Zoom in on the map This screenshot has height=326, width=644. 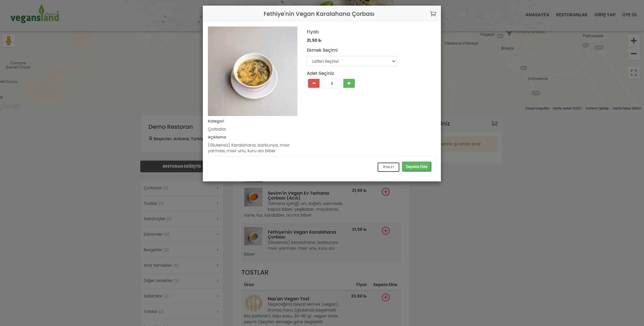pyautogui.click(x=634, y=41)
